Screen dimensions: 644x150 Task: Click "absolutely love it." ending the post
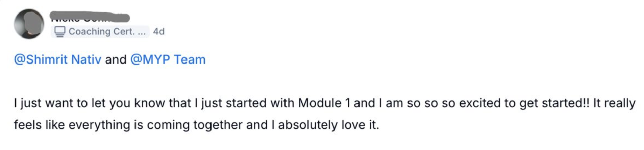coord(328,125)
